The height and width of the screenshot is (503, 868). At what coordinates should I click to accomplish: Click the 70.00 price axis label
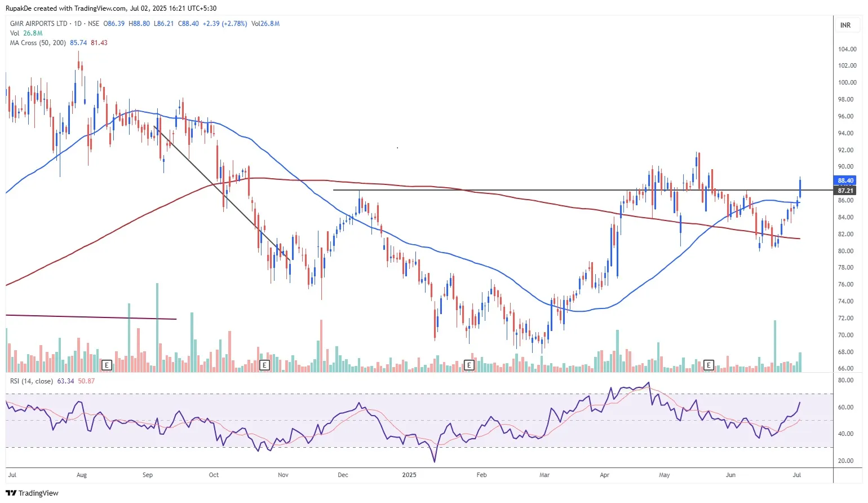(845, 335)
